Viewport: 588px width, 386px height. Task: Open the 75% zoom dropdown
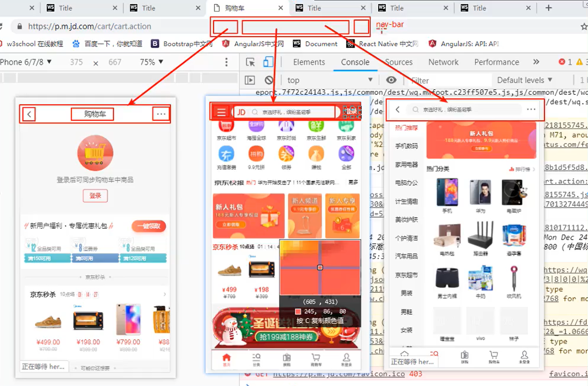click(x=152, y=62)
